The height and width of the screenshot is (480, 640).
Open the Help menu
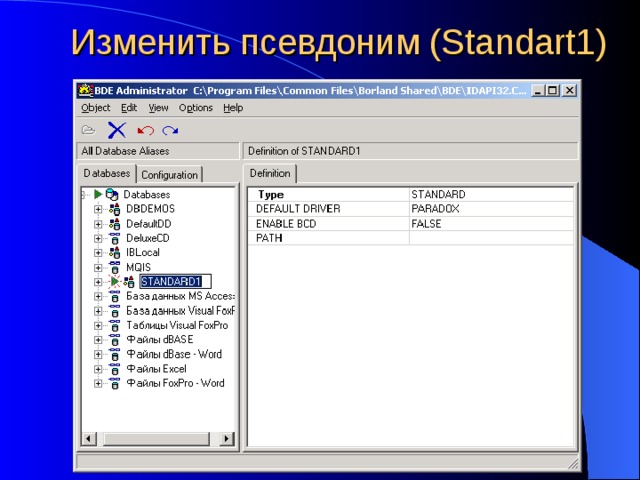[x=233, y=108]
